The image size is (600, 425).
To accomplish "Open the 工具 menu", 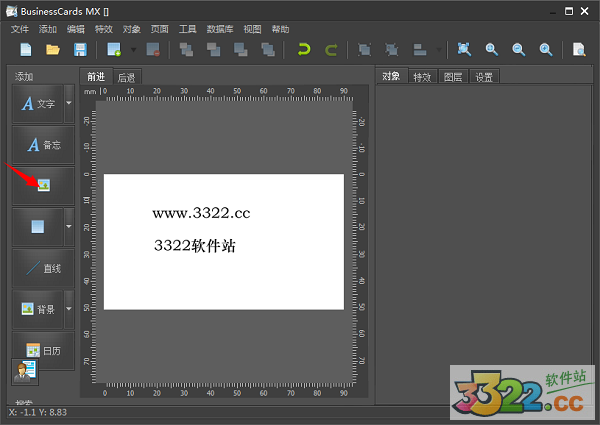I will pyautogui.click(x=188, y=29).
